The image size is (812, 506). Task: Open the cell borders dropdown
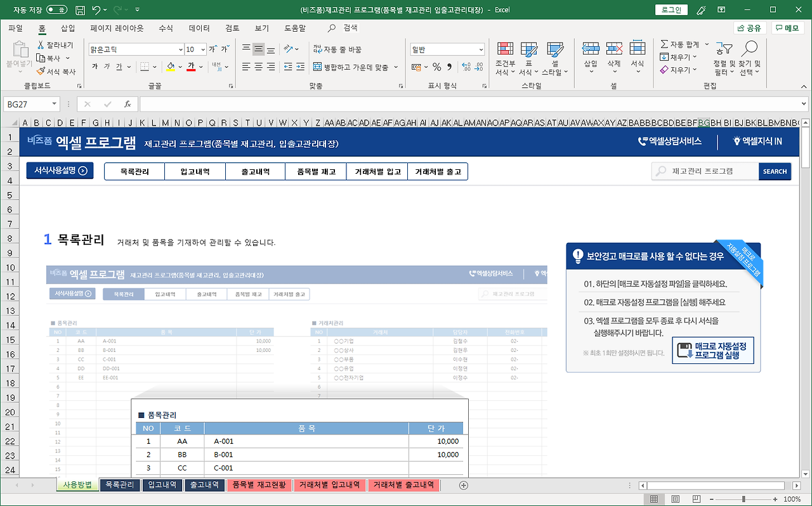155,67
